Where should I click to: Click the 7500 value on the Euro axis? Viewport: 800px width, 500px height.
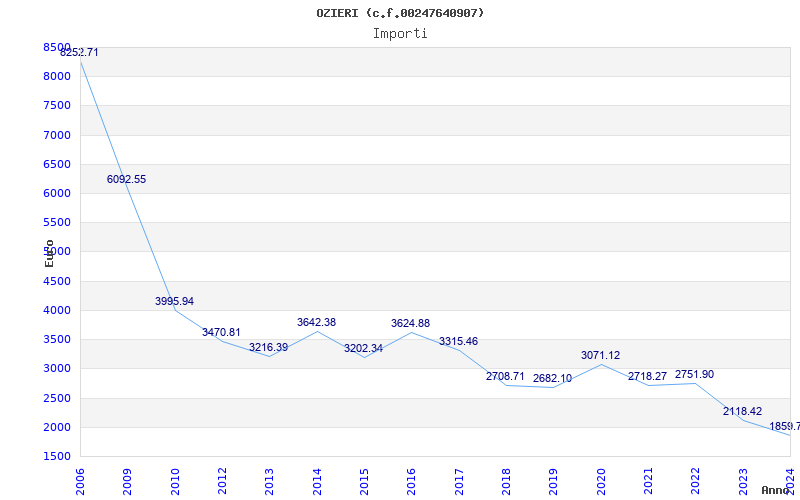click(57, 106)
